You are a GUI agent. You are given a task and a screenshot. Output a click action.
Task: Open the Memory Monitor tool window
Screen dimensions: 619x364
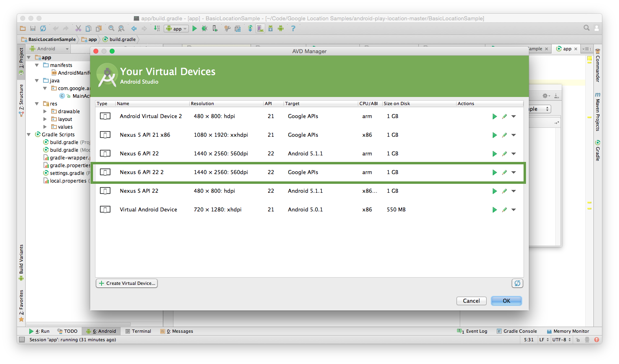[x=568, y=331]
